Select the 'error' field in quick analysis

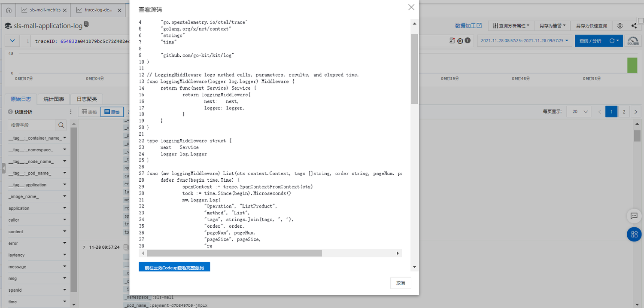point(13,243)
